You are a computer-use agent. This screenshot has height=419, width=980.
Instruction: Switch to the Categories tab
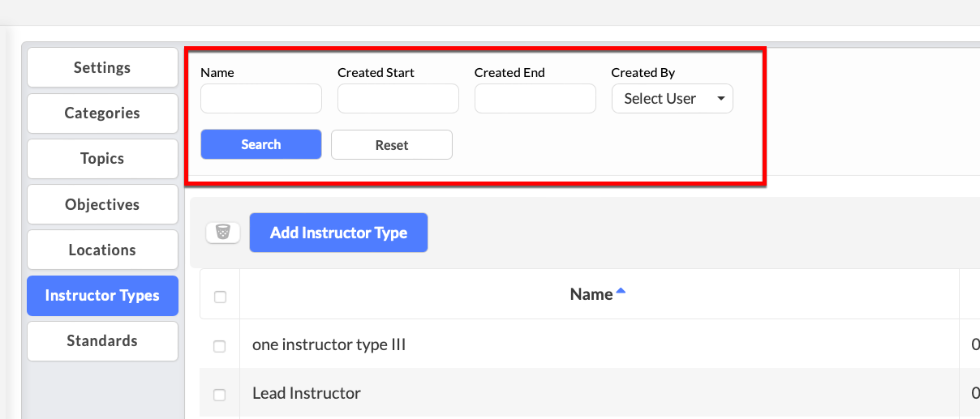[x=102, y=113]
